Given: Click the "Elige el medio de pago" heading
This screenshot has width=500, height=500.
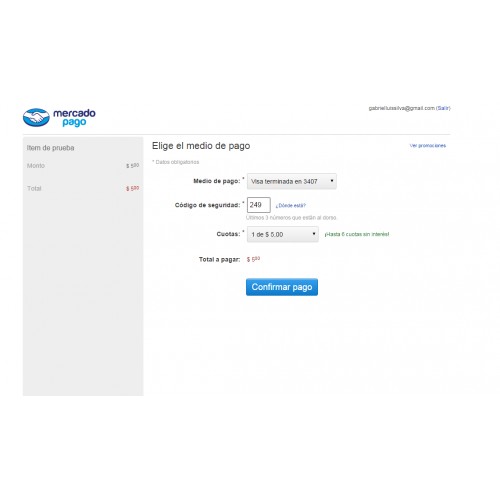Looking at the screenshot, I should [x=201, y=146].
